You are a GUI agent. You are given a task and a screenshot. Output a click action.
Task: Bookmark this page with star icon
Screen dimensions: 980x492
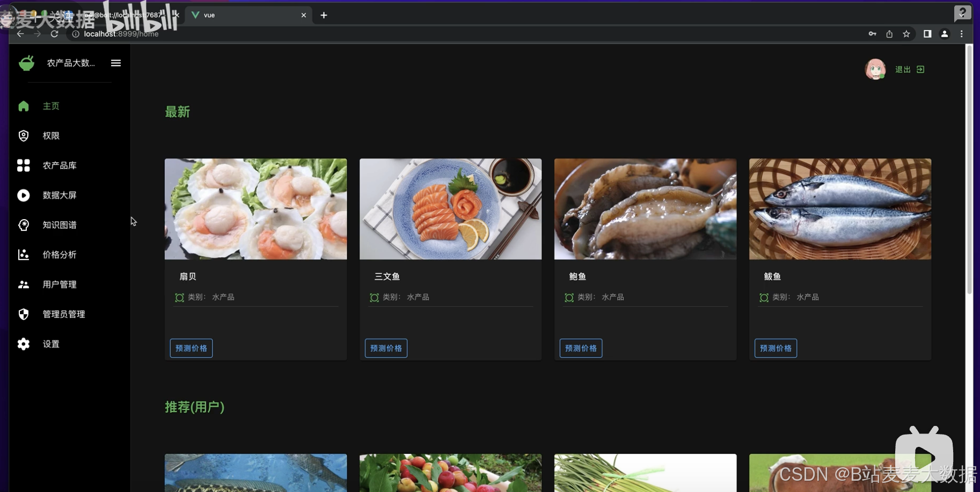coord(906,34)
